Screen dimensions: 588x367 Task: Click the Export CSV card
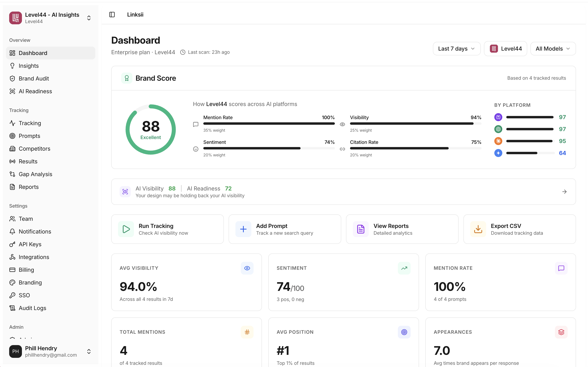[519, 229]
